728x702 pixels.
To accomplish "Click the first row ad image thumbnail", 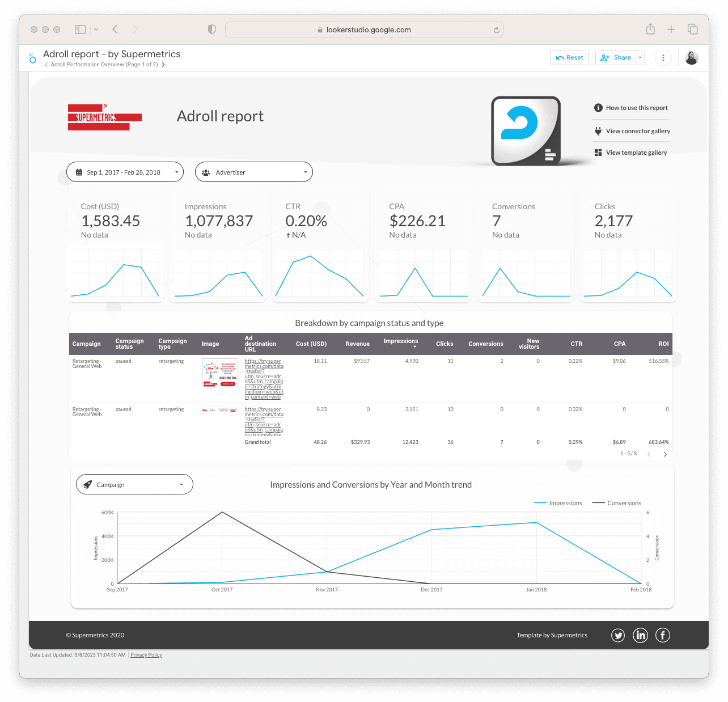I will (220, 373).
